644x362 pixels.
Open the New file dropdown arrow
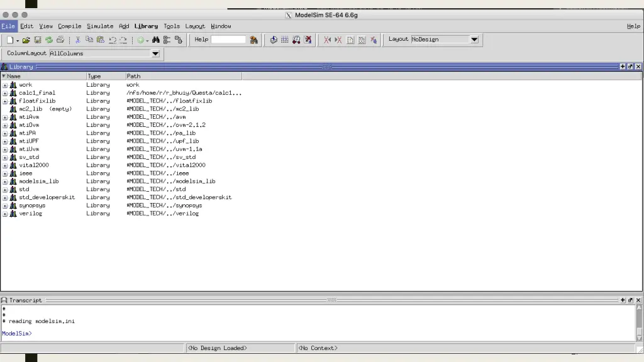pyautogui.click(x=18, y=41)
